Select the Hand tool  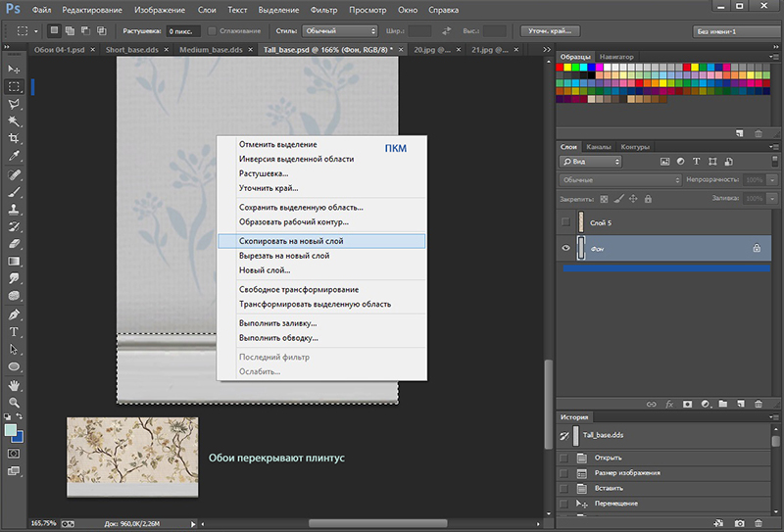click(x=15, y=385)
